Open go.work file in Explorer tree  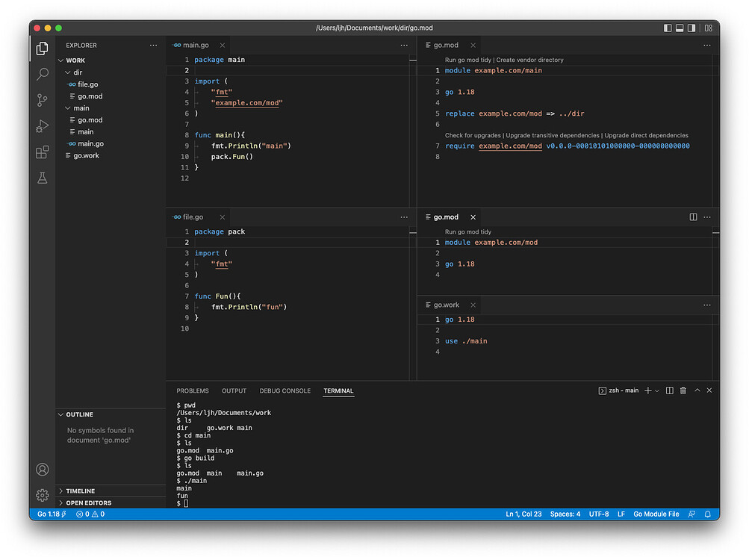(x=86, y=155)
